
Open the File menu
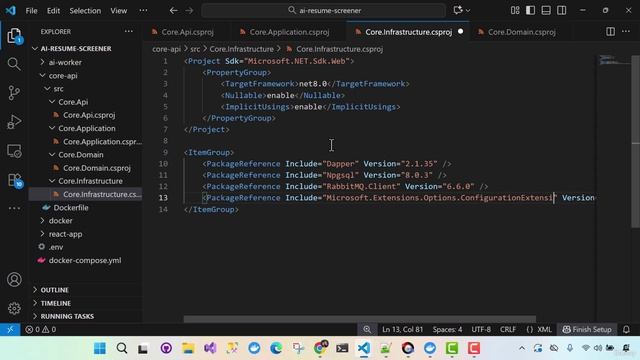(x=31, y=11)
